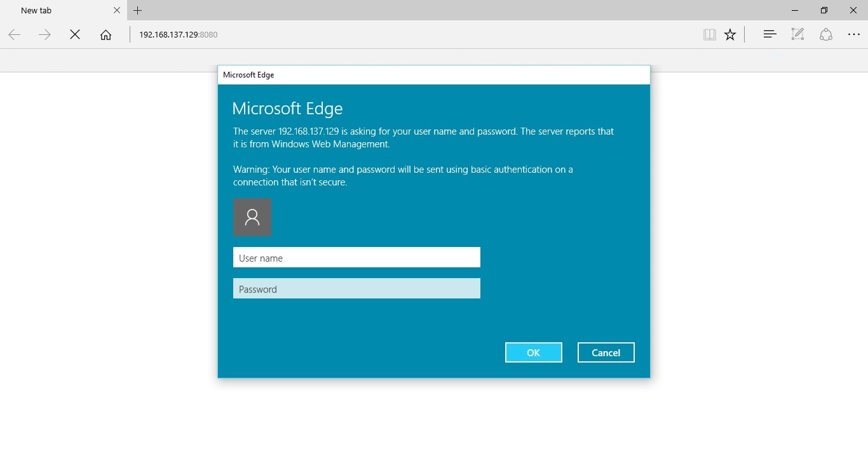This screenshot has width=868, height=461.
Task: Make a Web Note pen icon
Action: [797, 34]
